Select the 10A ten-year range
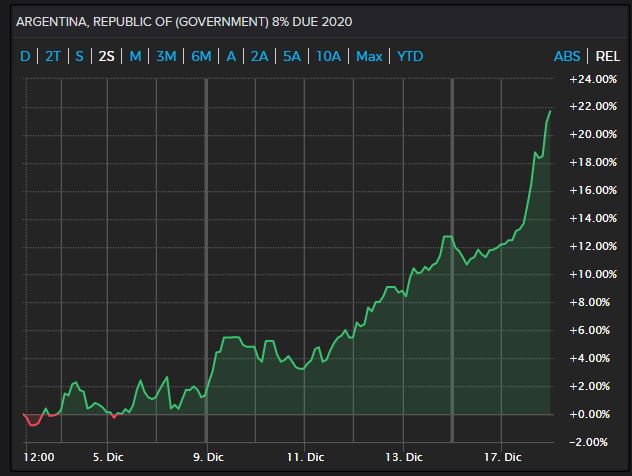The height and width of the screenshot is (476, 632). 328,56
